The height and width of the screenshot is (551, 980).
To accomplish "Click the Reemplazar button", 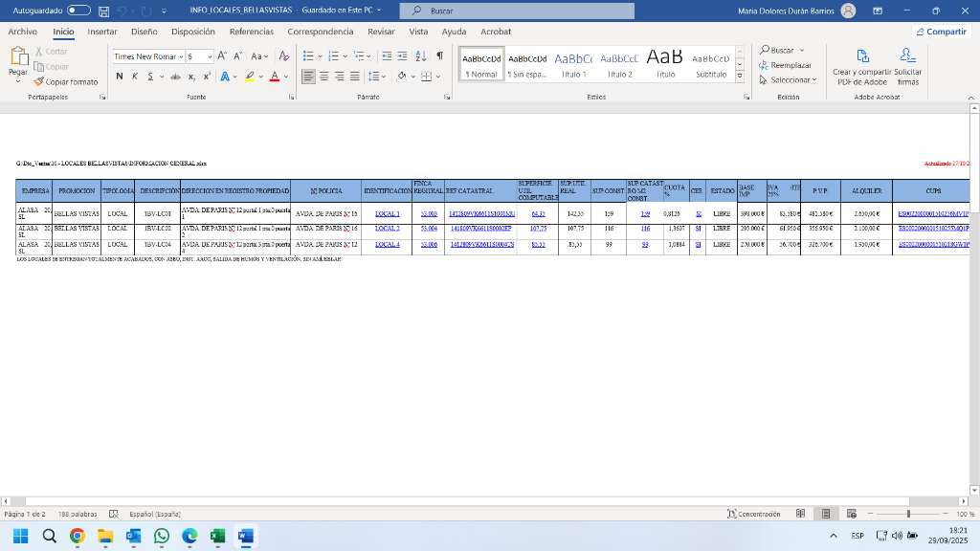I will click(785, 65).
